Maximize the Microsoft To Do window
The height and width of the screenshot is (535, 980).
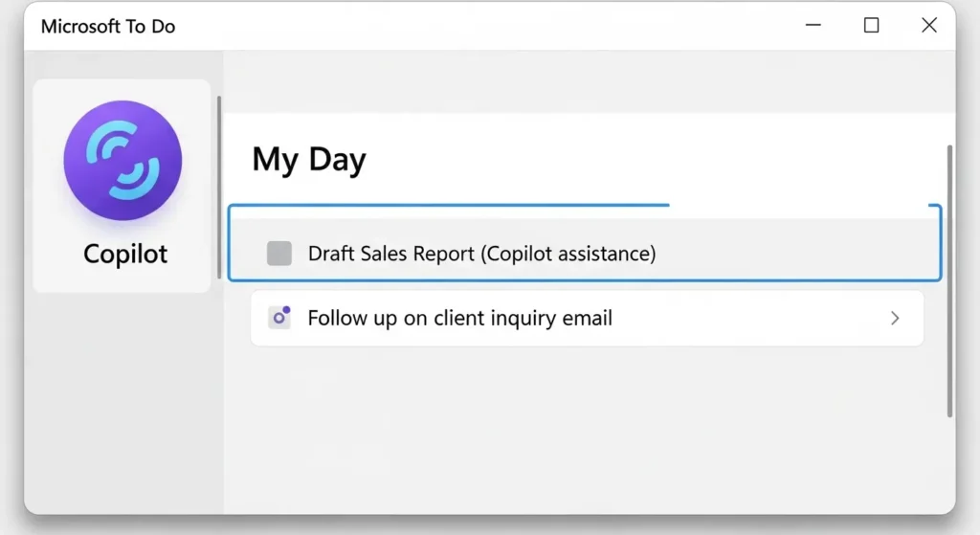point(871,26)
